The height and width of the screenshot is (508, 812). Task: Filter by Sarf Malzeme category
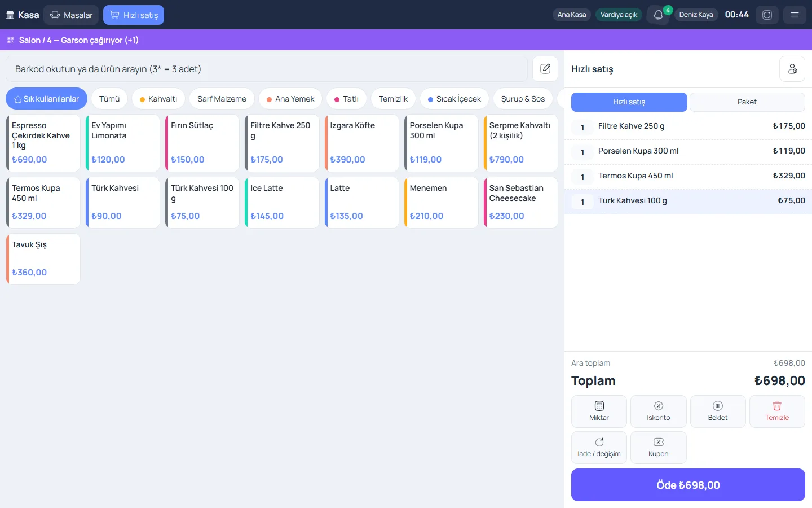pyautogui.click(x=222, y=99)
